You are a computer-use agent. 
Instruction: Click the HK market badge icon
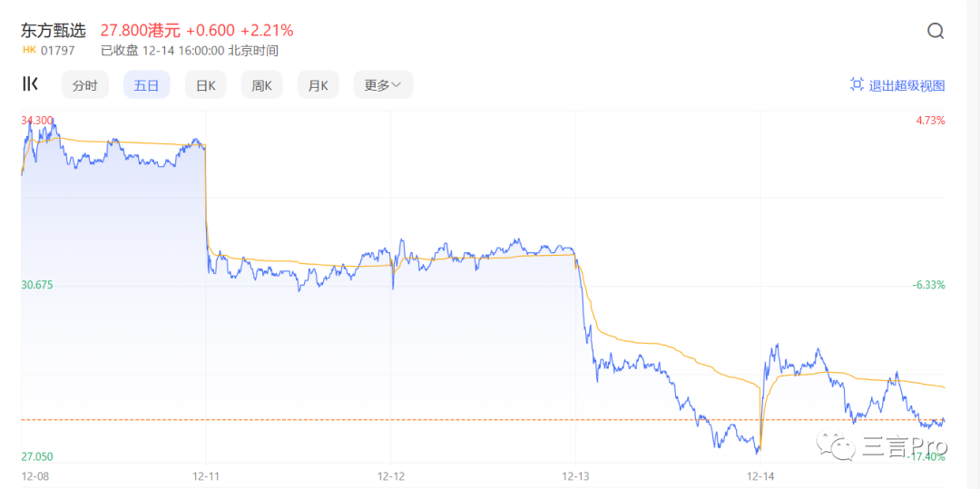click(28, 51)
